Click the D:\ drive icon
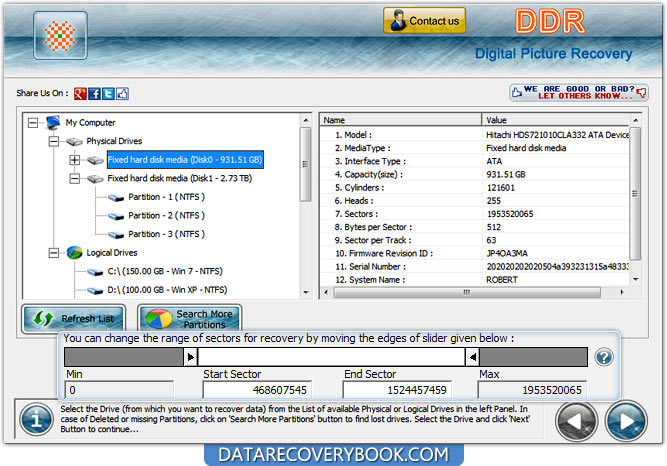The height and width of the screenshot is (466, 667). pos(95,291)
